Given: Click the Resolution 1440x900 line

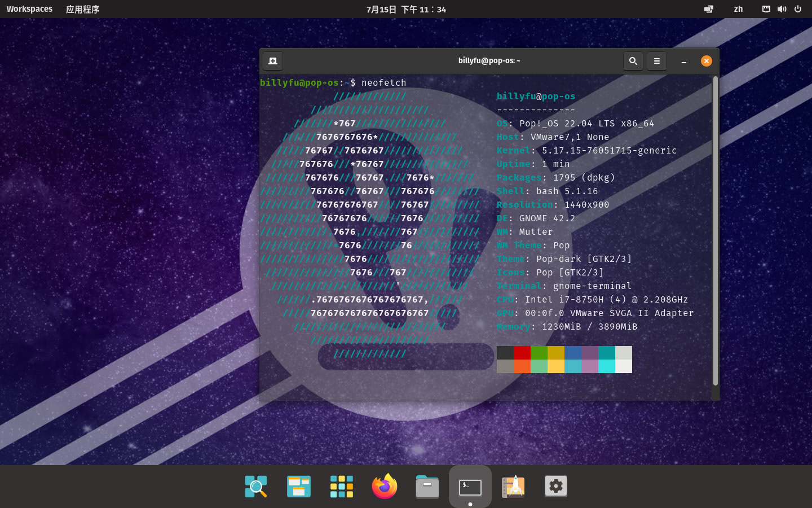Looking at the screenshot, I should coord(553,204).
